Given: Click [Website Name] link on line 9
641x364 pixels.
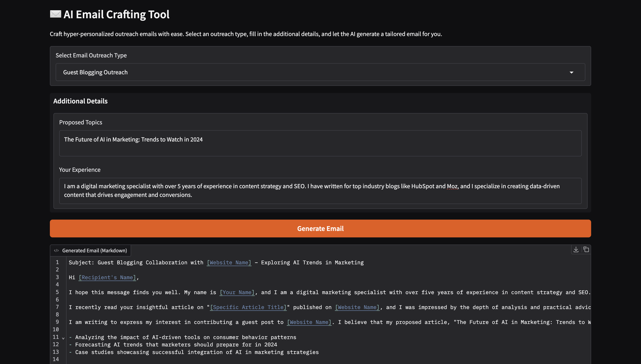Looking at the screenshot, I should pyautogui.click(x=309, y=322).
